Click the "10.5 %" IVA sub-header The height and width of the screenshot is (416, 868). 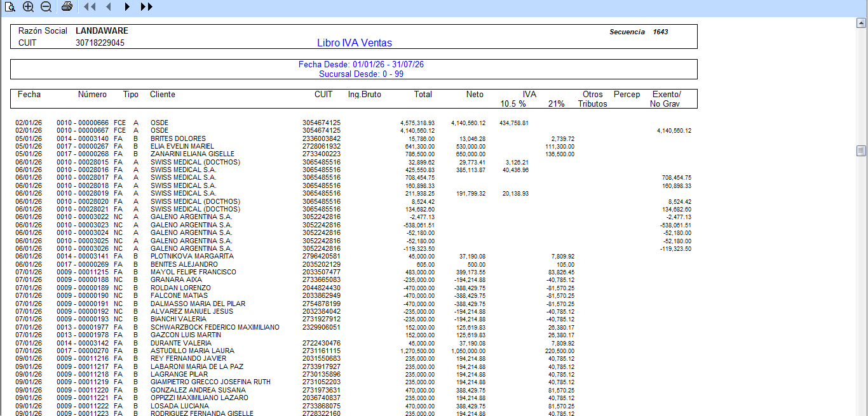513,104
